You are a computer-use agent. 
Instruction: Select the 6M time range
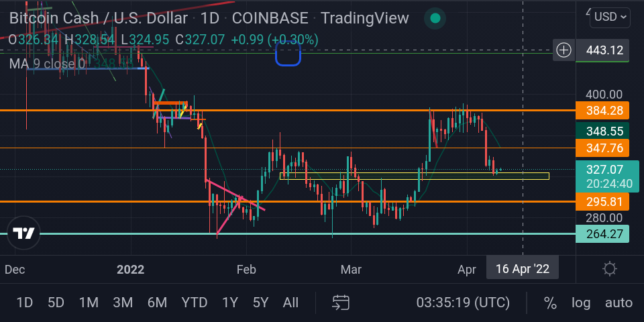click(x=157, y=303)
